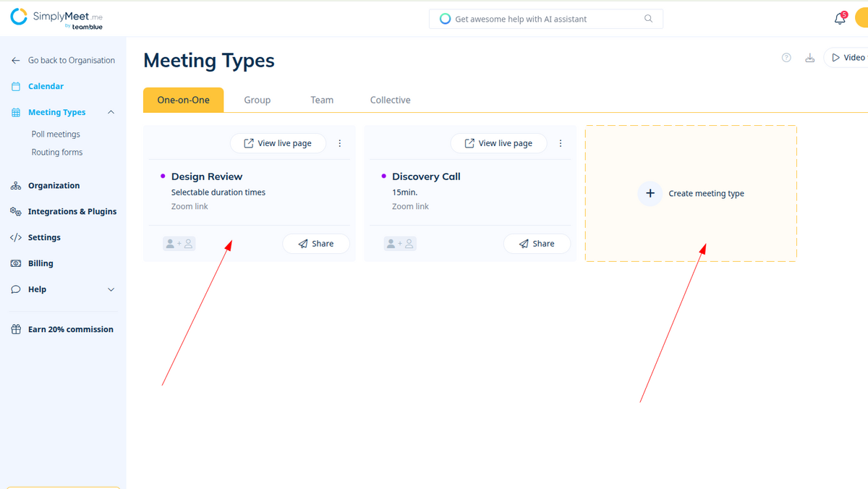
Task: Click the back arrow icon in sidebar
Action: pos(16,61)
